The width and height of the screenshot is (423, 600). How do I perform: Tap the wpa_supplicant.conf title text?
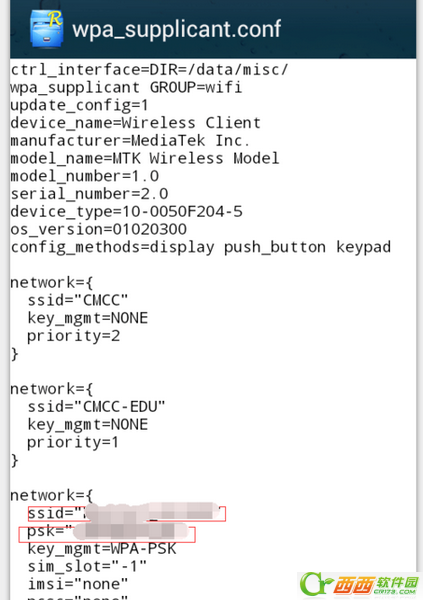(176, 29)
